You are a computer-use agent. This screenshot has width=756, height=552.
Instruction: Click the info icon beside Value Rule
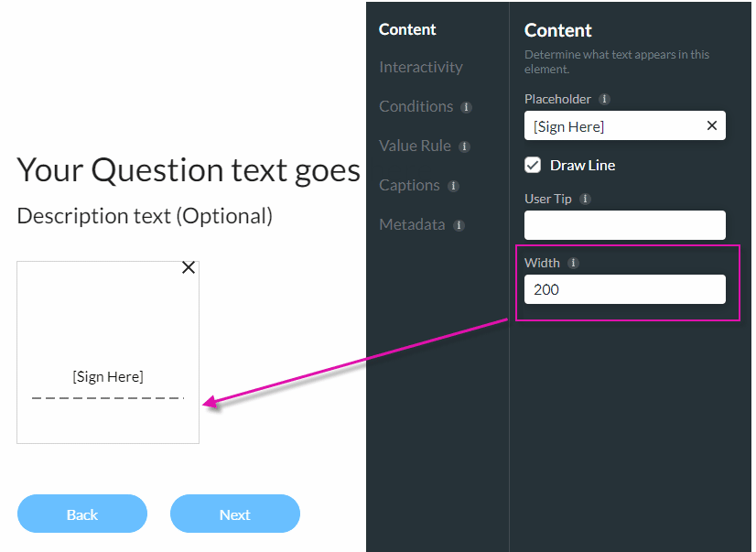tap(464, 146)
